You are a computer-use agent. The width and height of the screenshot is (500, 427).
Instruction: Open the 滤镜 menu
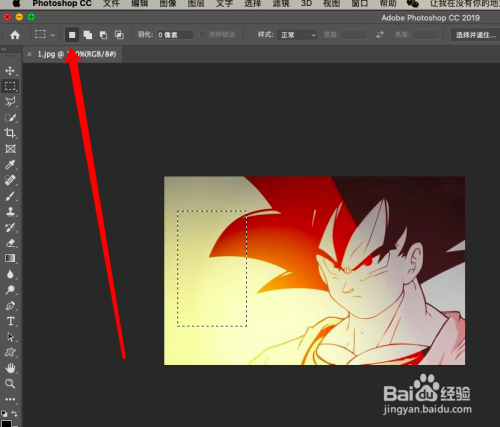point(281,4)
